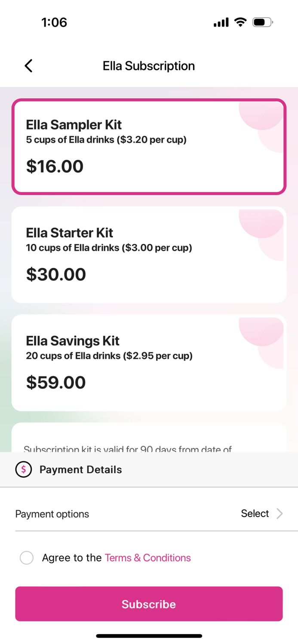Click the cellular signal bars icon
This screenshot has width=298, height=644.
point(221,22)
